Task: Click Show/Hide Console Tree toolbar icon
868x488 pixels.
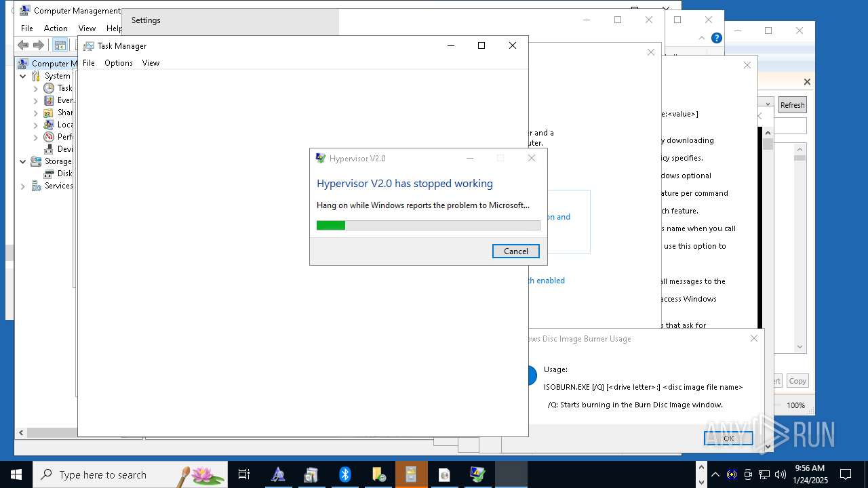Action: (x=60, y=45)
